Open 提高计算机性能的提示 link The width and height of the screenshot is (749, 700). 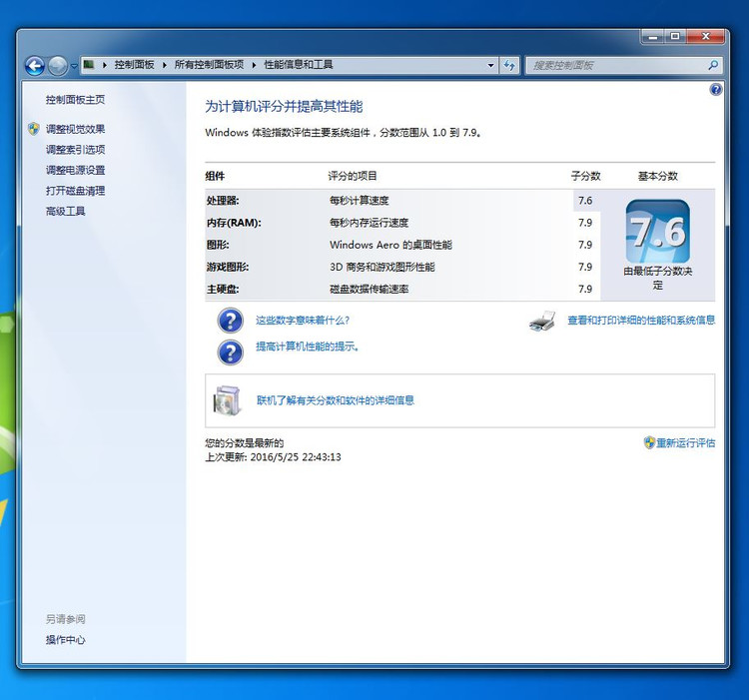tap(308, 347)
